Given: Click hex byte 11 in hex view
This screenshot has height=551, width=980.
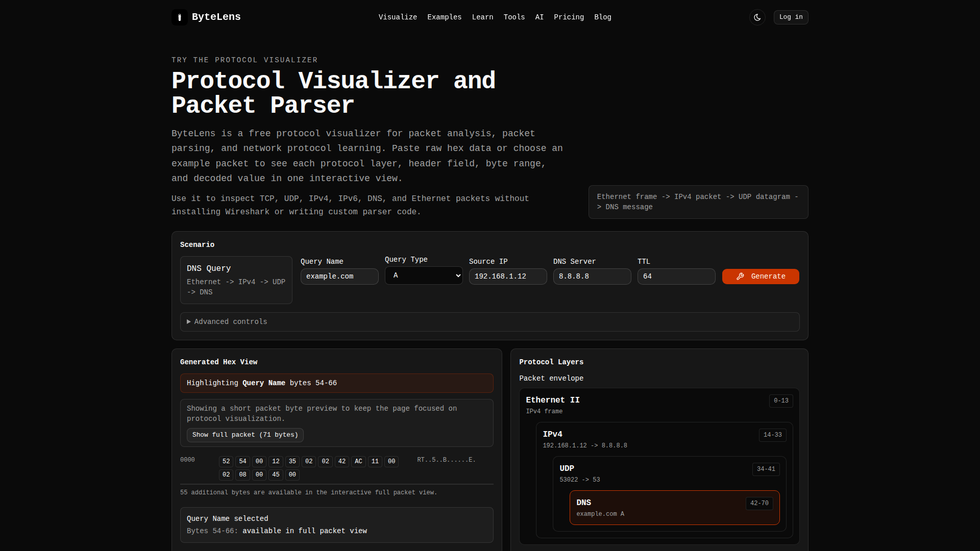Looking at the screenshot, I should pyautogui.click(x=375, y=462).
